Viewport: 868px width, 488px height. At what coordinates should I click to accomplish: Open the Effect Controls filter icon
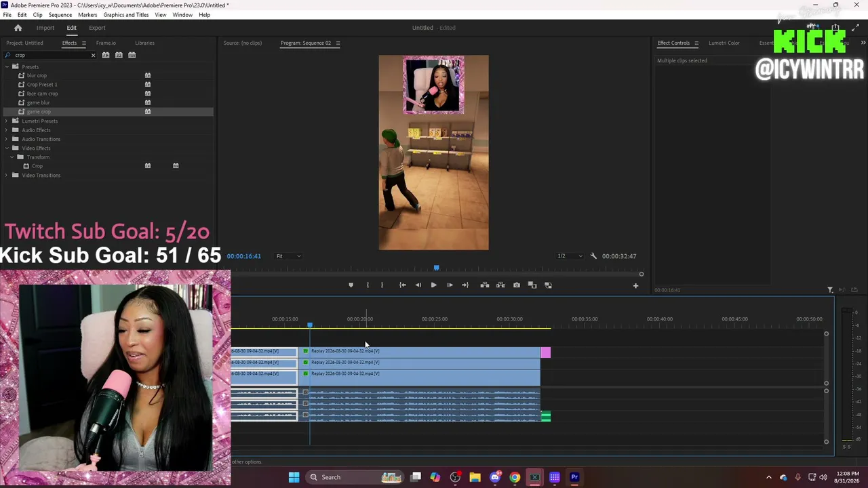point(830,290)
